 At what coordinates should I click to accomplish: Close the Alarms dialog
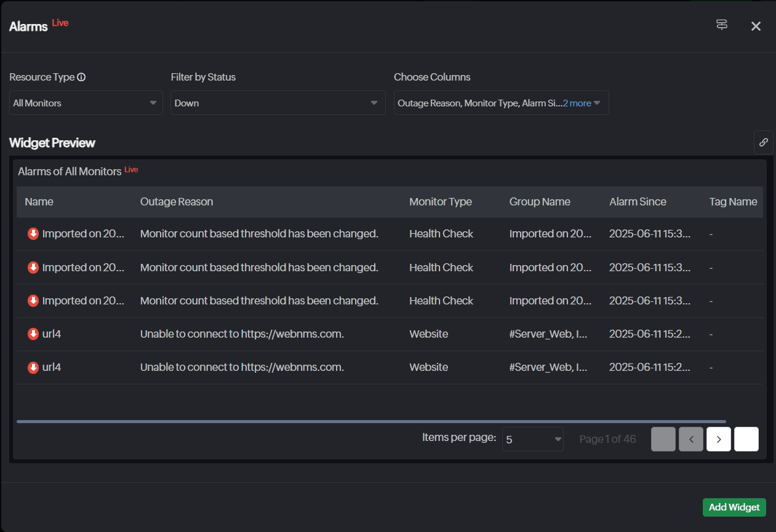756,26
